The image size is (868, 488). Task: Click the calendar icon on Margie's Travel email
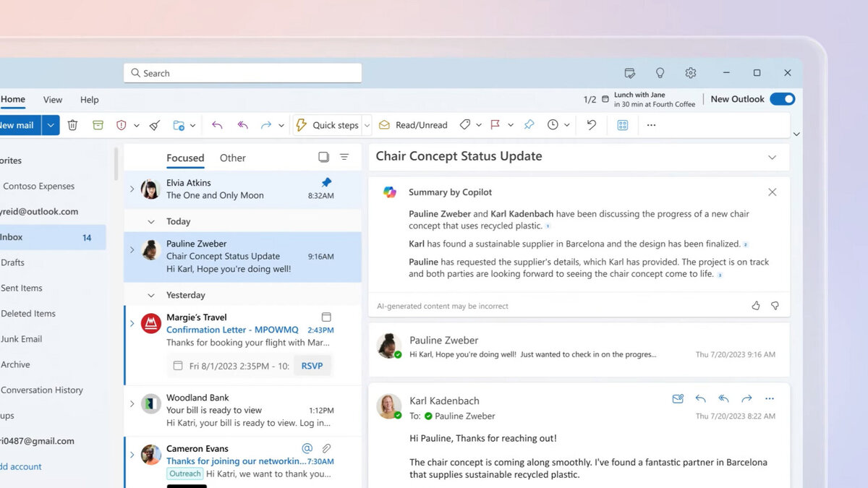click(326, 317)
